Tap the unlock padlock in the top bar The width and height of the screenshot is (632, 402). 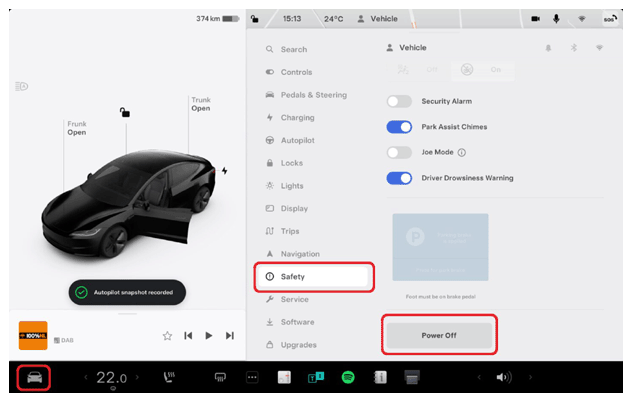tap(255, 19)
